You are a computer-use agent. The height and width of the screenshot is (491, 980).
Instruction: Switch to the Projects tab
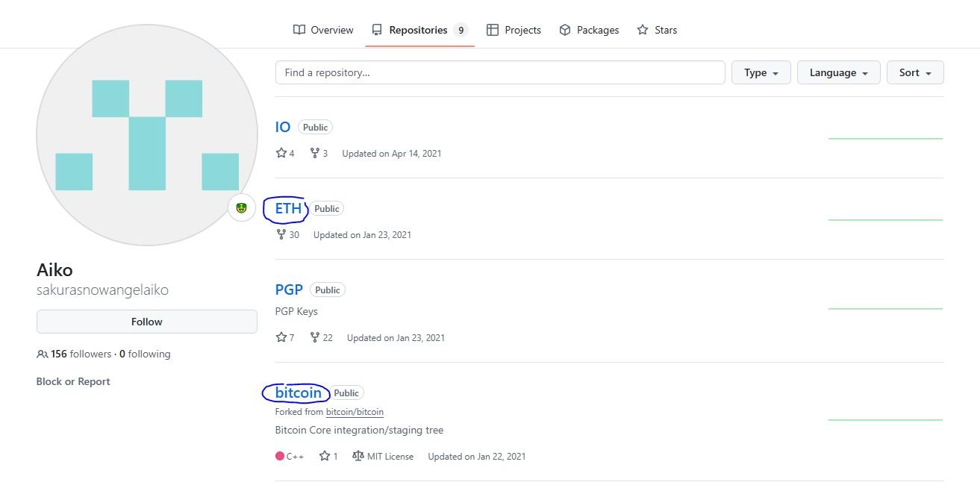pos(513,30)
